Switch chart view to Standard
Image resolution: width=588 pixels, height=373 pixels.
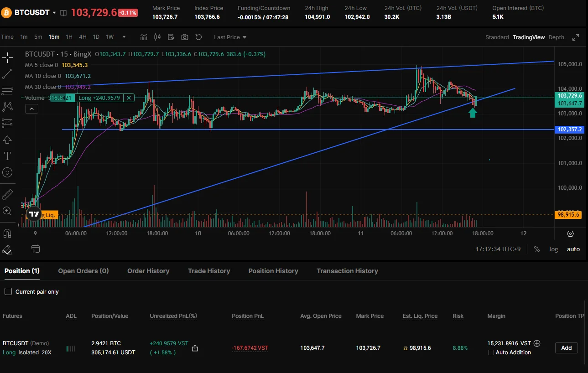[497, 37]
